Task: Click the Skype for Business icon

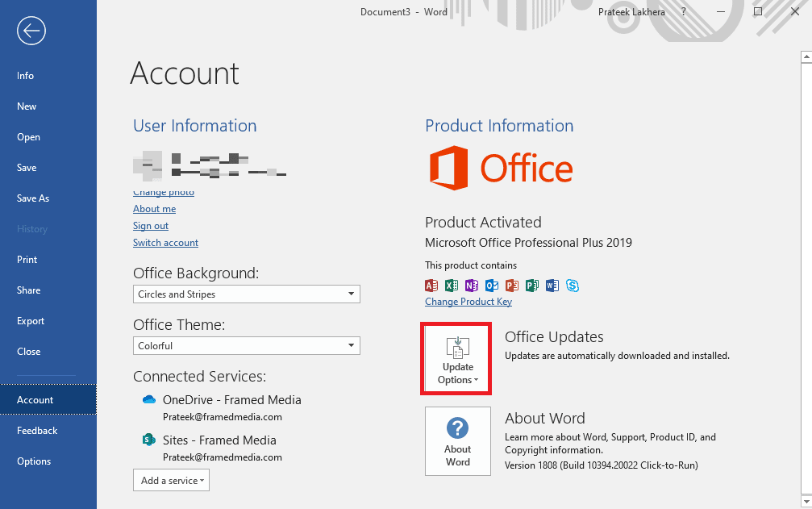Action: coord(573,286)
